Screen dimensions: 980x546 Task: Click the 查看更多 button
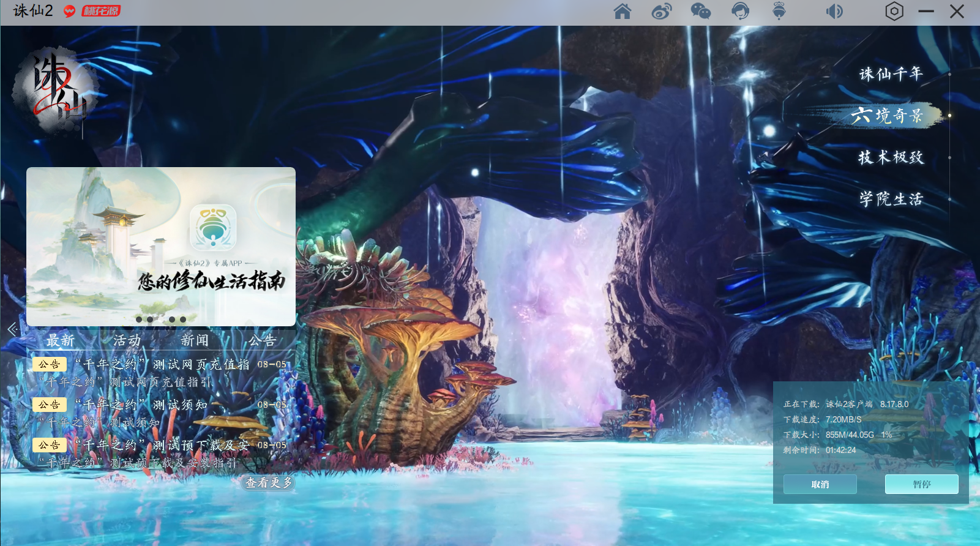click(269, 483)
